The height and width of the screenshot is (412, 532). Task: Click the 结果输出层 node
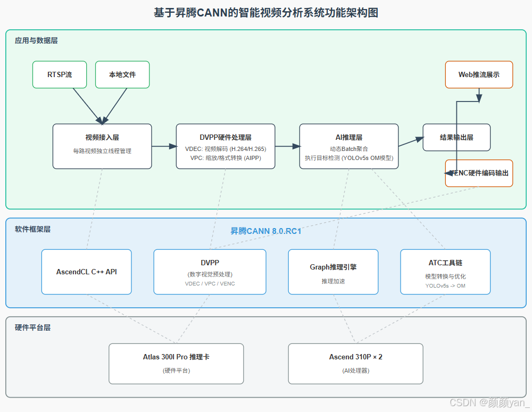(x=456, y=137)
